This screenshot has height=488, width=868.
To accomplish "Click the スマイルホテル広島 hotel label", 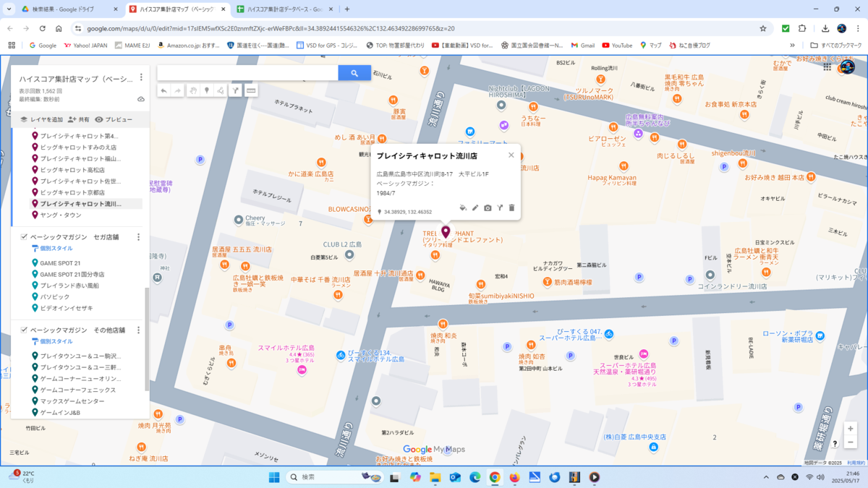I will click(286, 348).
